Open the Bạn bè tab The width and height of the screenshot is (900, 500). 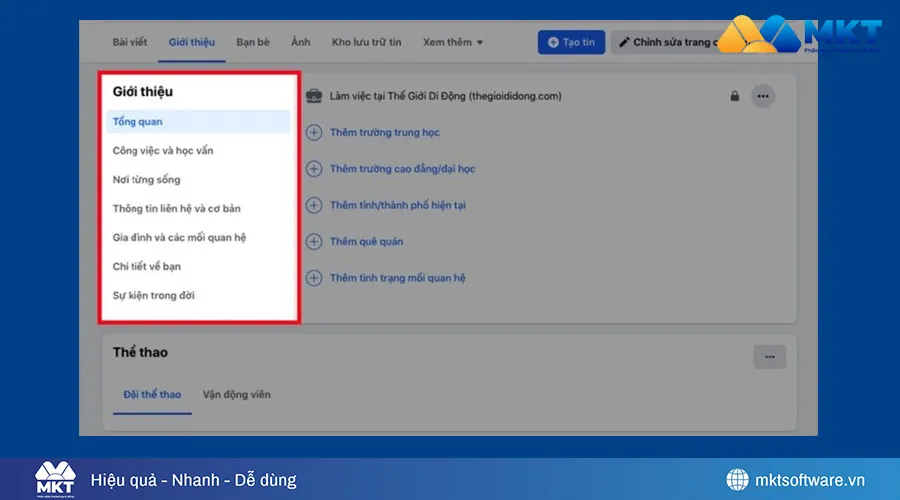point(253,42)
